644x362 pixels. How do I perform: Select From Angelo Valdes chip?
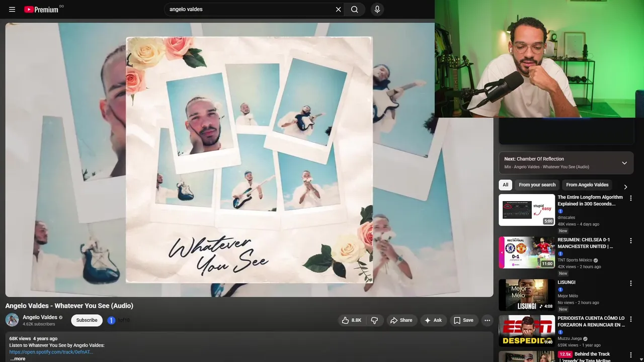(587, 185)
